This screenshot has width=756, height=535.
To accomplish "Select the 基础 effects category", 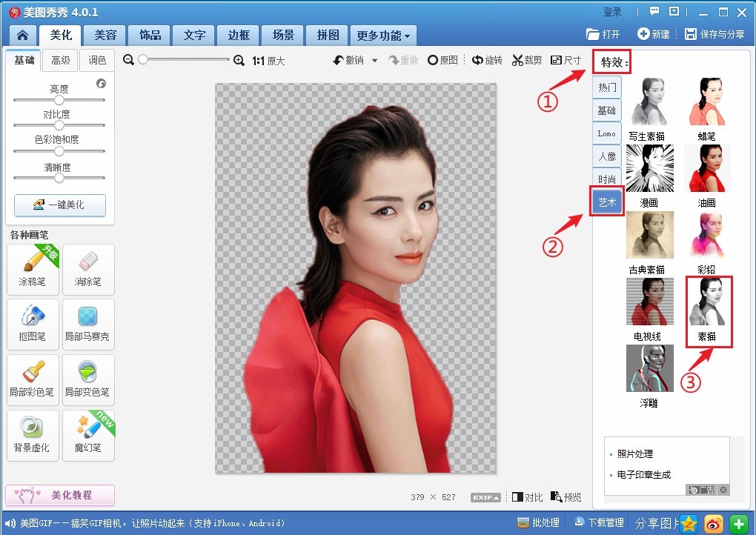I will click(x=607, y=110).
